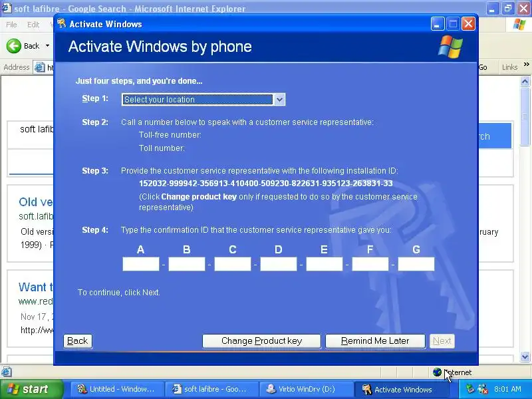Image resolution: width=532 pixels, height=399 pixels.
Task: Click the Want search result link in IE
Action: coord(36,287)
